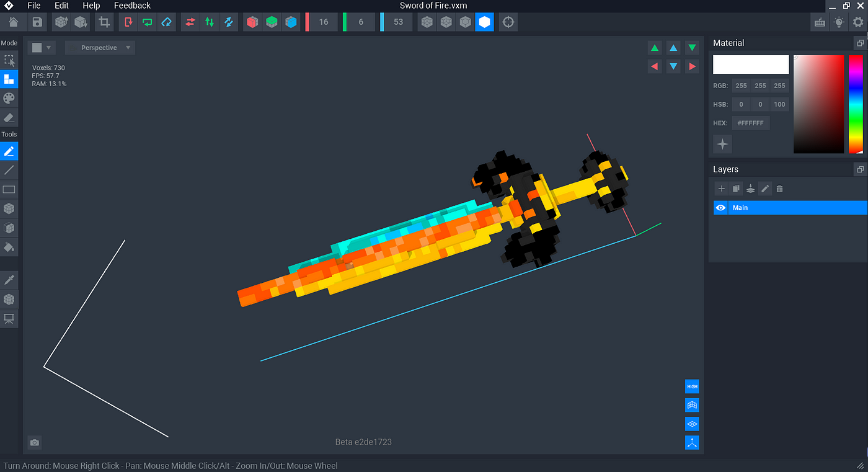Screen dimensions: 868x472
Task: Select the Line tool
Action: tap(9, 170)
